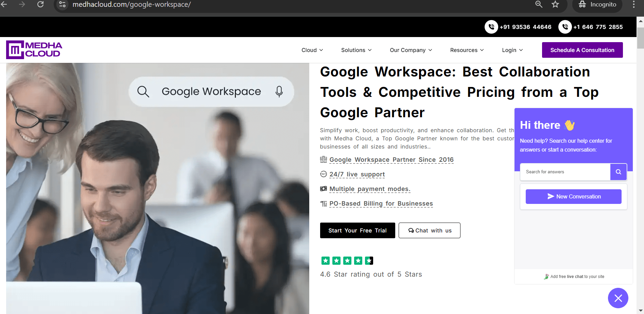Open the Login menu
The width and height of the screenshot is (644, 314).
[x=512, y=50]
